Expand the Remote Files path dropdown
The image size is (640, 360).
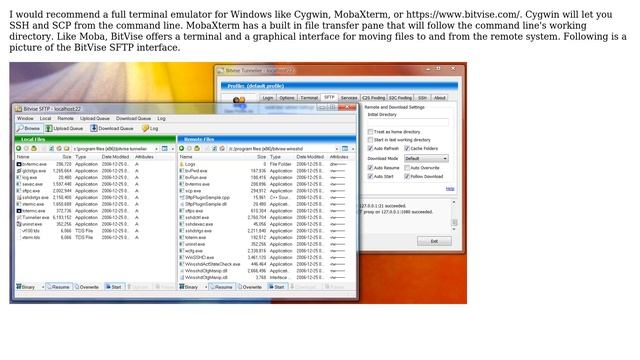(x=337, y=149)
